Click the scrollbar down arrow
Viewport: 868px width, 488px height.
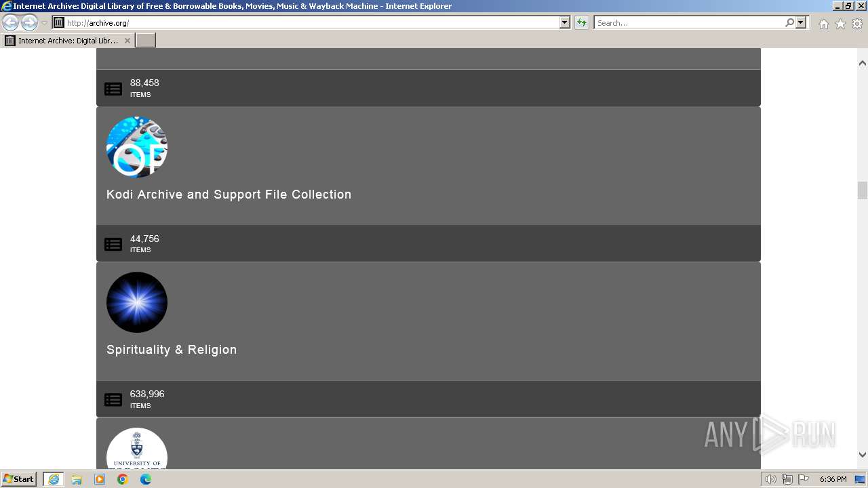click(863, 455)
